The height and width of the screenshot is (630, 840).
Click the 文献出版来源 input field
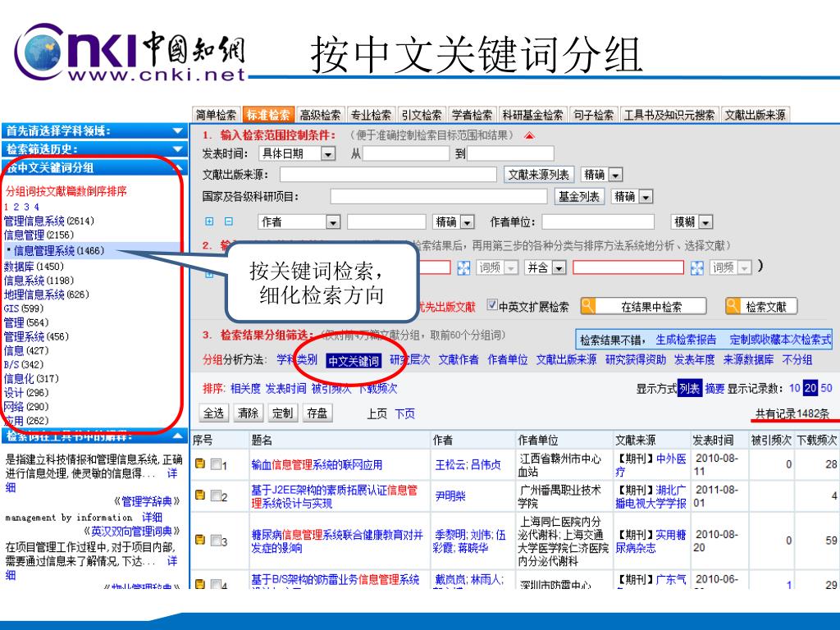(x=388, y=175)
